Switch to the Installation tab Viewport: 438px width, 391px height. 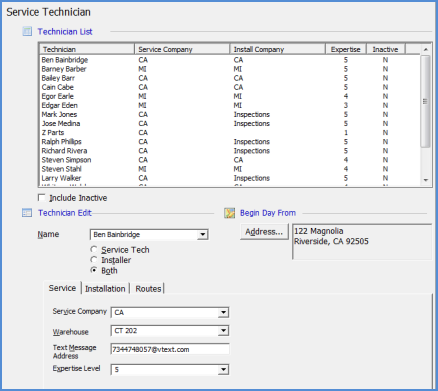(x=105, y=289)
